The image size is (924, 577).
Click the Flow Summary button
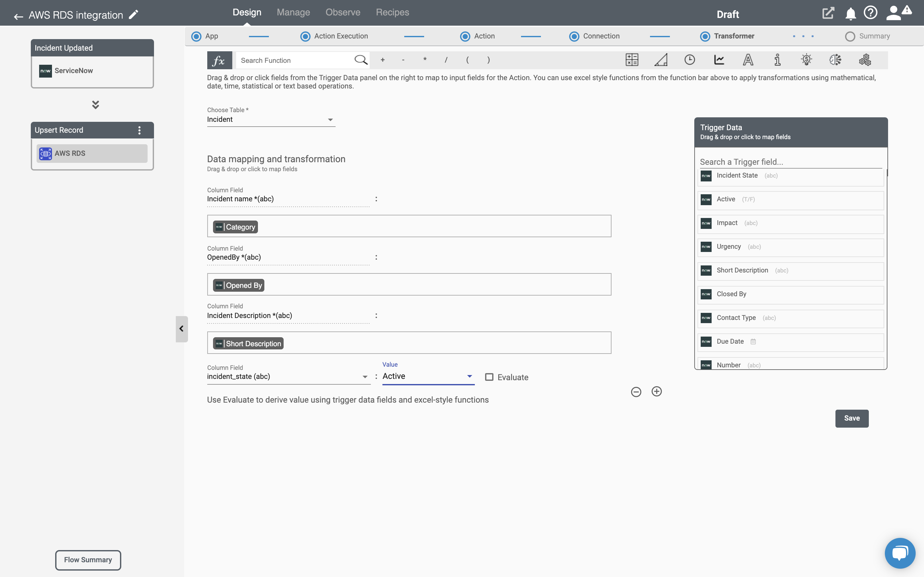pyautogui.click(x=88, y=560)
